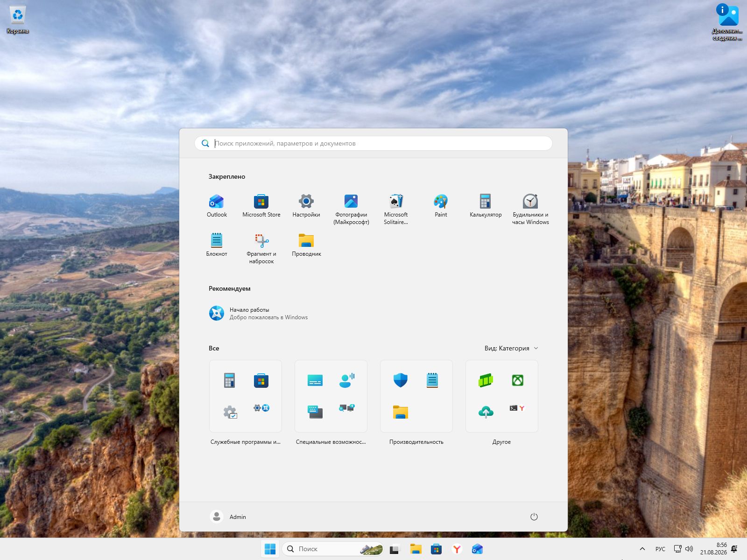The image size is (747, 560).
Task: Click the Start menu search field
Action: pyautogui.click(x=373, y=143)
